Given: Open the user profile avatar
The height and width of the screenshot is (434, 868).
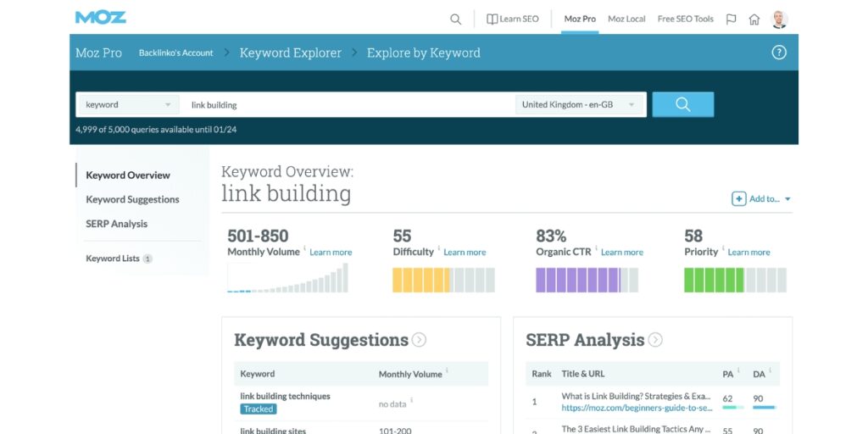Looking at the screenshot, I should (780, 19).
